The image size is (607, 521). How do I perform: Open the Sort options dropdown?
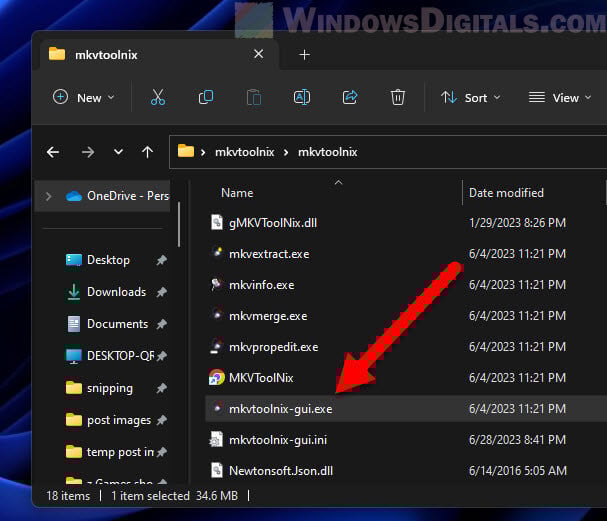coord(471,98)
